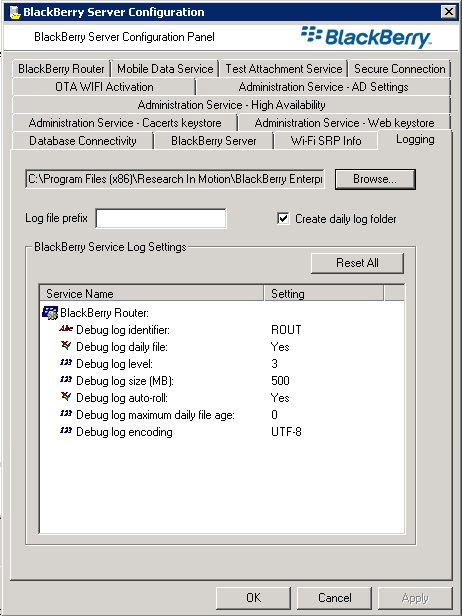Image resolution: width=462 pixels, height=616 pixels.
Task: Click the 500 log size value
Action: [280, 380]
